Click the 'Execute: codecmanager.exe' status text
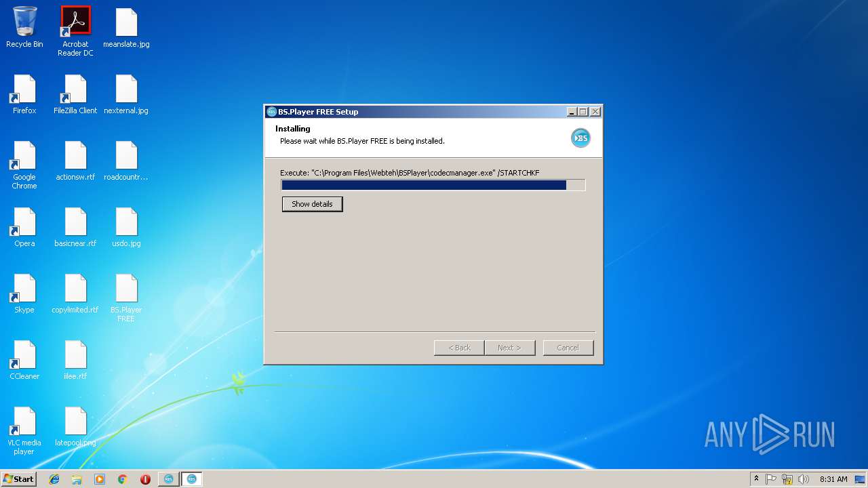 [x=410, y=173]
